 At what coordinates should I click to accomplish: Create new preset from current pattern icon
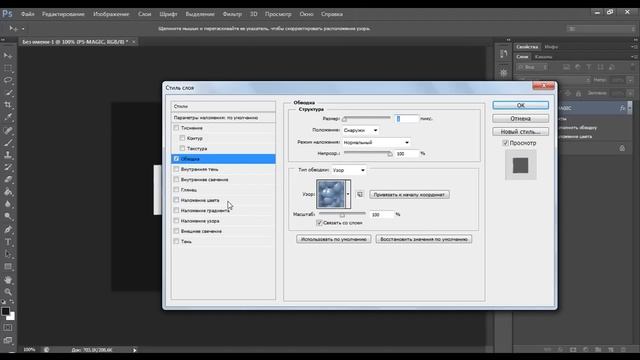click(360, 195)
